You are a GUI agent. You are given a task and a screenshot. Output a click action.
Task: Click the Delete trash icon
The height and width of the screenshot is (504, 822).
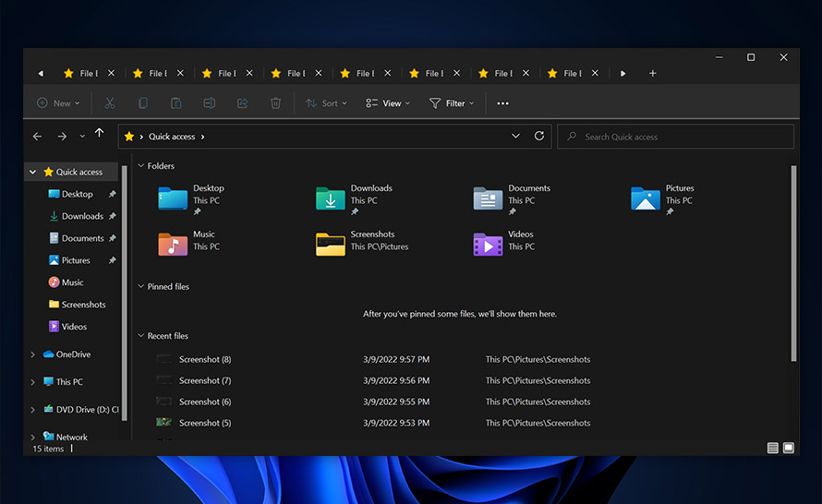(276, 103)
